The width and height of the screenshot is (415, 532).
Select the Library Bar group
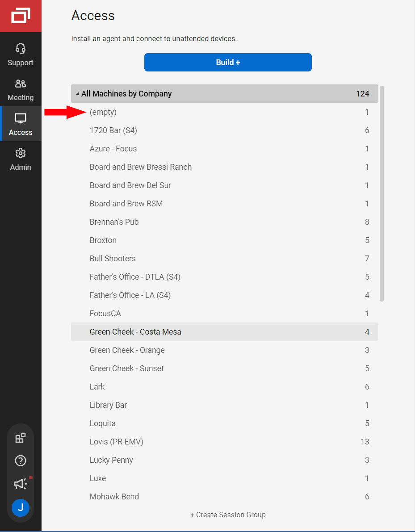225,405
